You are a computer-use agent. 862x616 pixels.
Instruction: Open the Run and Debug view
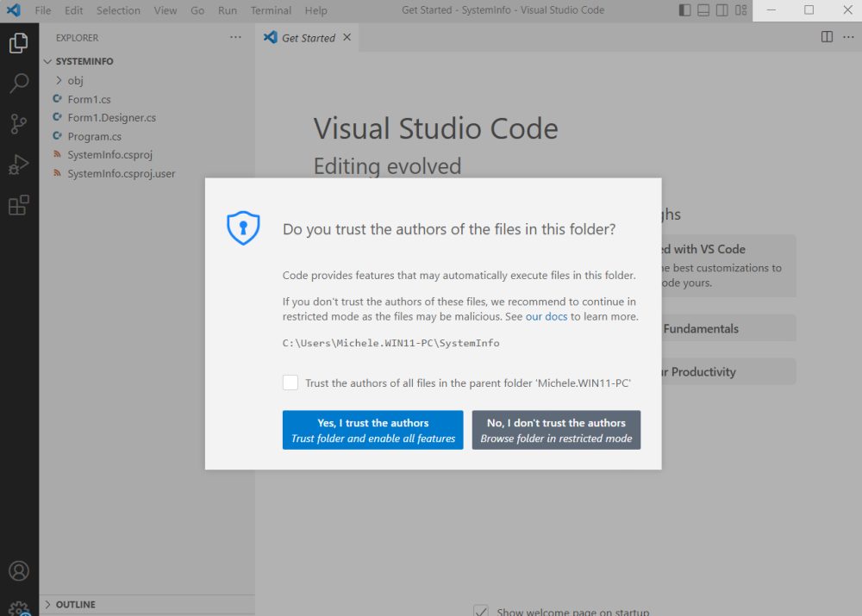point(19,165)
